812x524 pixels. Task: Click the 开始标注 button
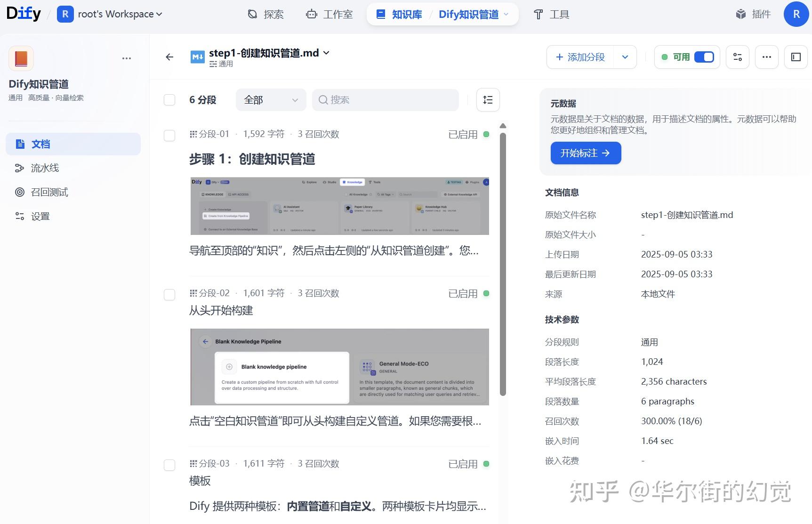586,153
